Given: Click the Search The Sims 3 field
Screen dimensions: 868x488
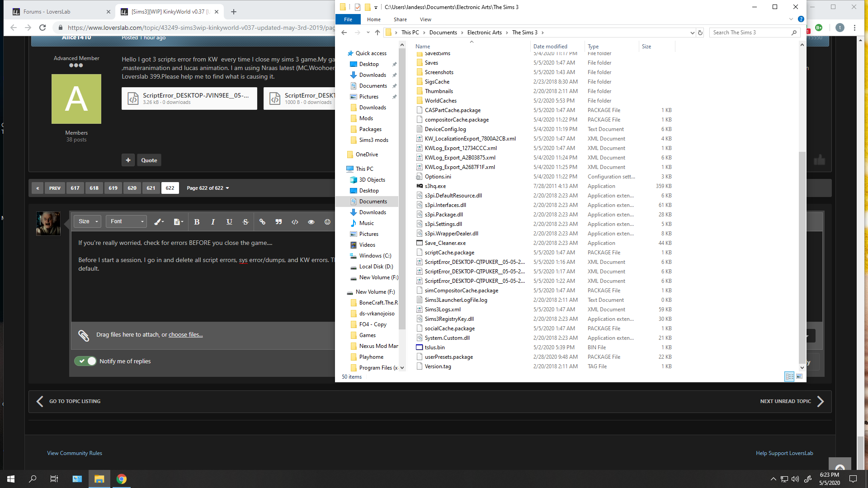Looking at the screenshot, I should (x=754, y=33).
